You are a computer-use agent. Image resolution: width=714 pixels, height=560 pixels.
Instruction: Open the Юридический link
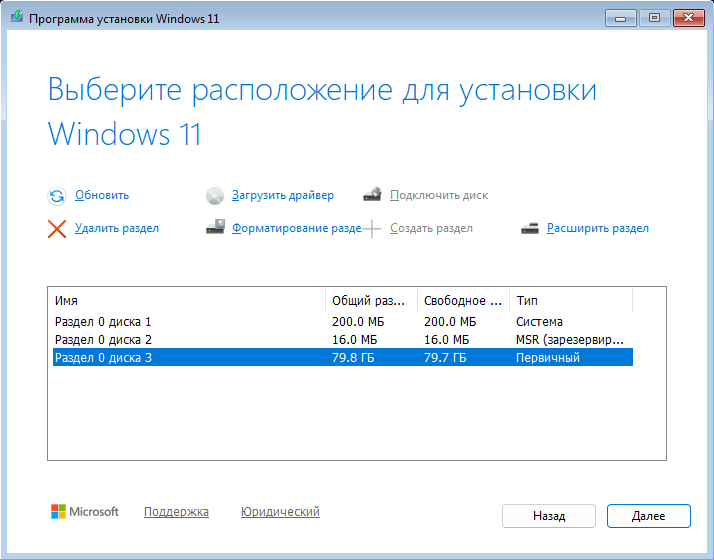(x=280, y=512)
